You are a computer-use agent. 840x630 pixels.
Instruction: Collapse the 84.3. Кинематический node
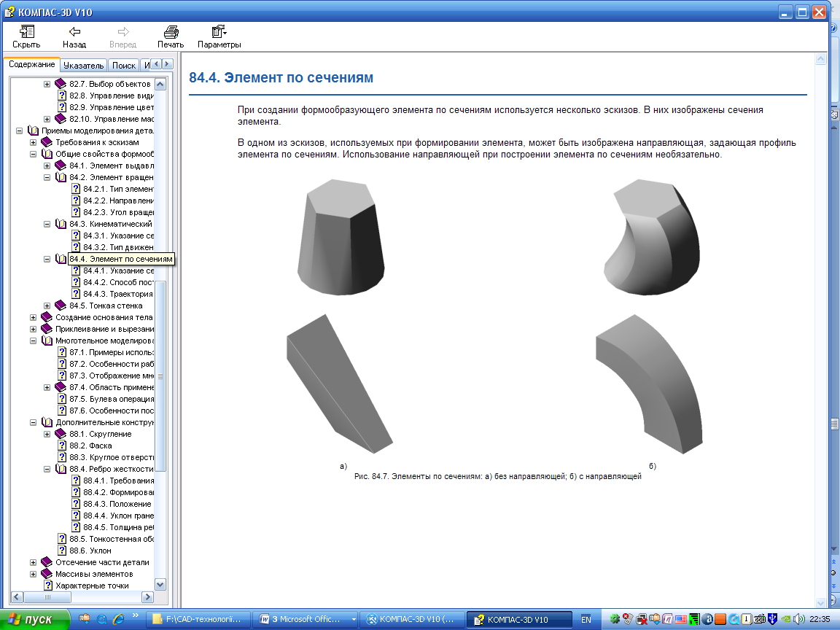pos(47,225)
